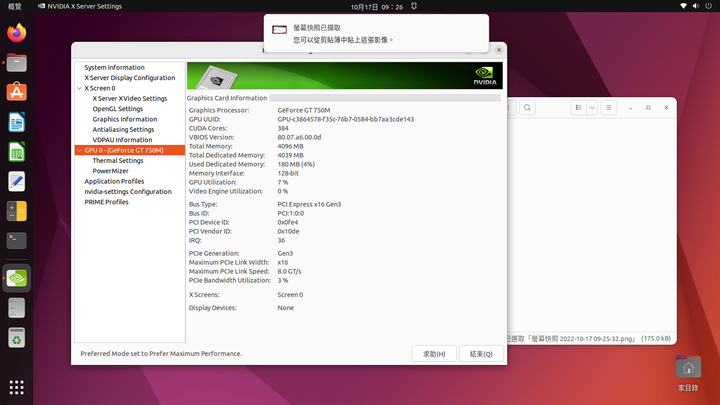Launch Ubuntu Software from the dock
The width and height of the screenshot is (720, 405).
coord(17,92)
